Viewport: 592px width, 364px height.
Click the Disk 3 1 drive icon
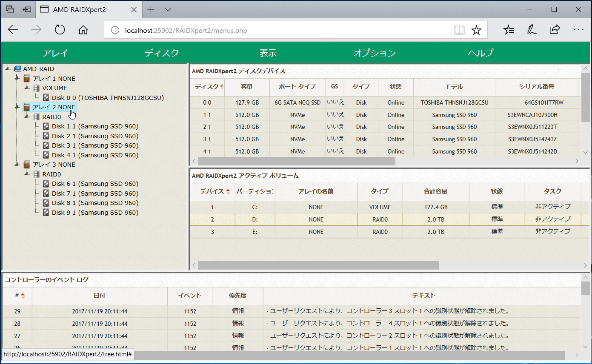(x=46, y=145)
